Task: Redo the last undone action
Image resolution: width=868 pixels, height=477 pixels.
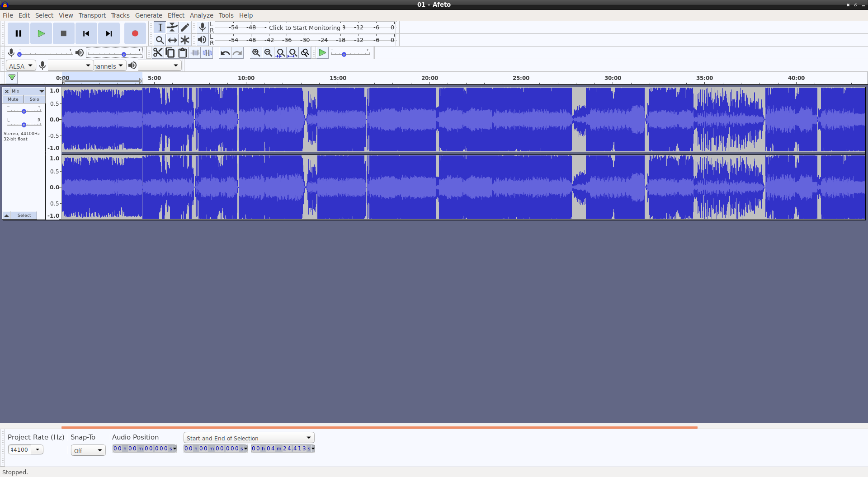Action: pos(237,53)
